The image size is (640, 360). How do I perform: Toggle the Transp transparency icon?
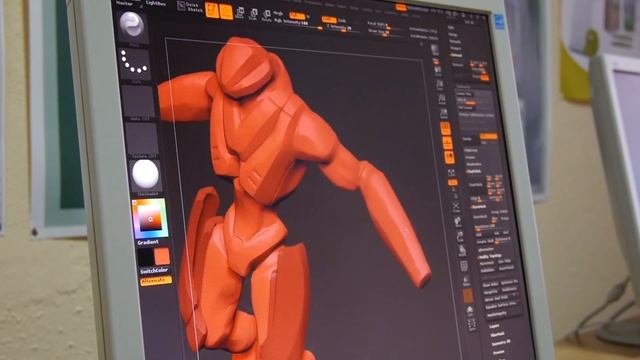pos(466,281)
